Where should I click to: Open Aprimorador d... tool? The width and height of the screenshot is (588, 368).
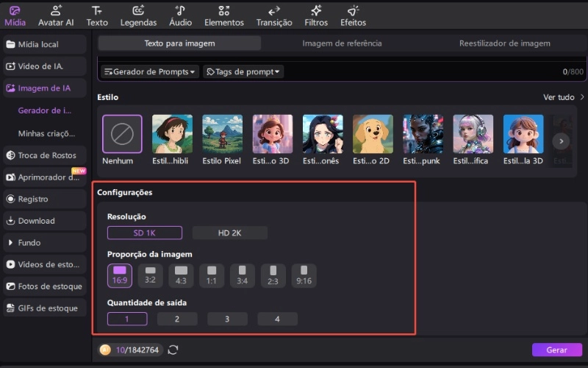tap(45, 177)
